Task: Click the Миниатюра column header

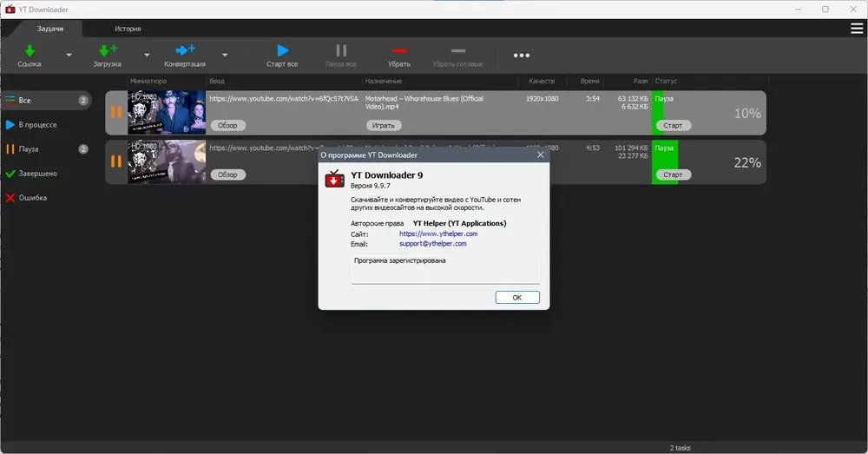Action: tap(148, 81)
